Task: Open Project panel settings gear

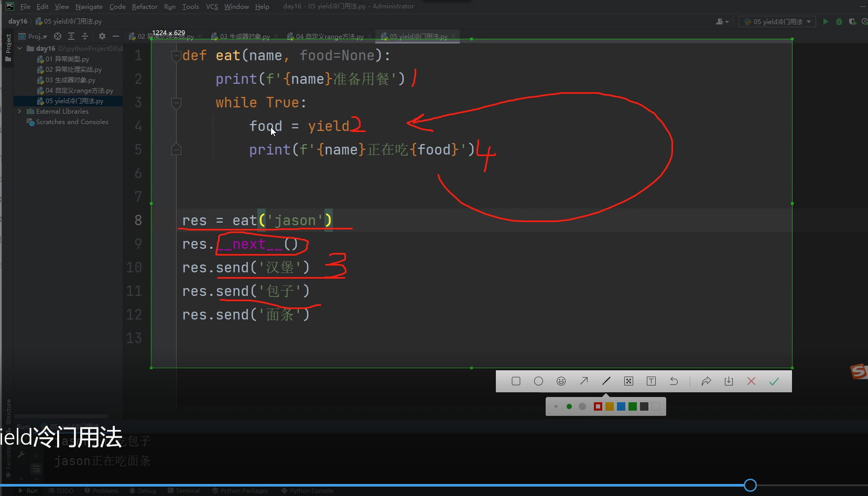Action: click(x=102, y=36)
